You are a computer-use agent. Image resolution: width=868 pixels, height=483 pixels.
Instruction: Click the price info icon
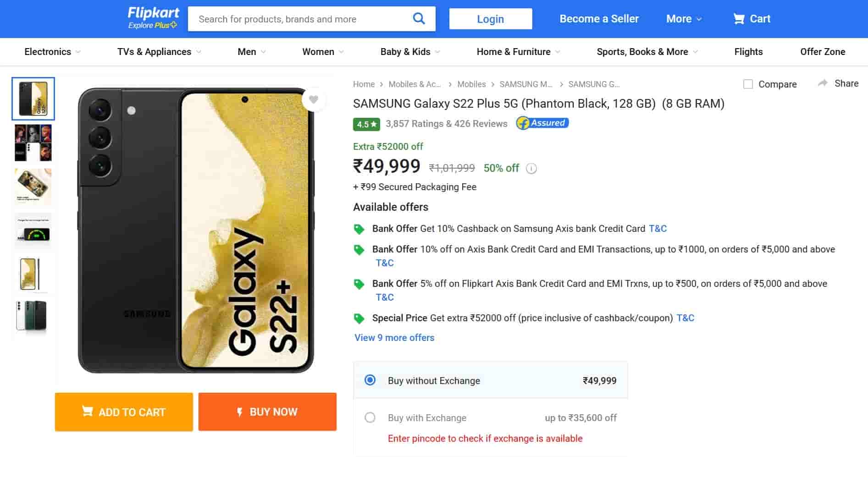pyautogui.click(x=531, y=169)
